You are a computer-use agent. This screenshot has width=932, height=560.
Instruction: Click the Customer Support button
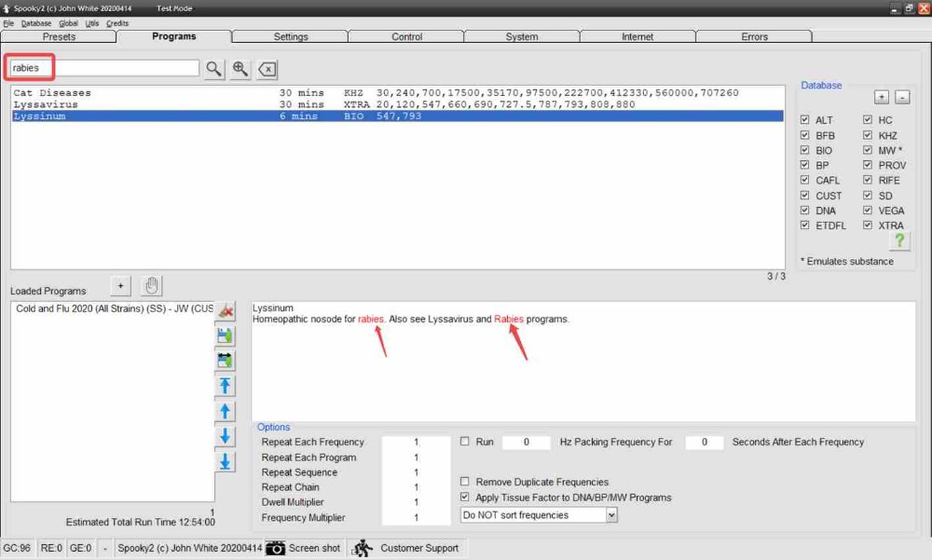coord(406,548)
